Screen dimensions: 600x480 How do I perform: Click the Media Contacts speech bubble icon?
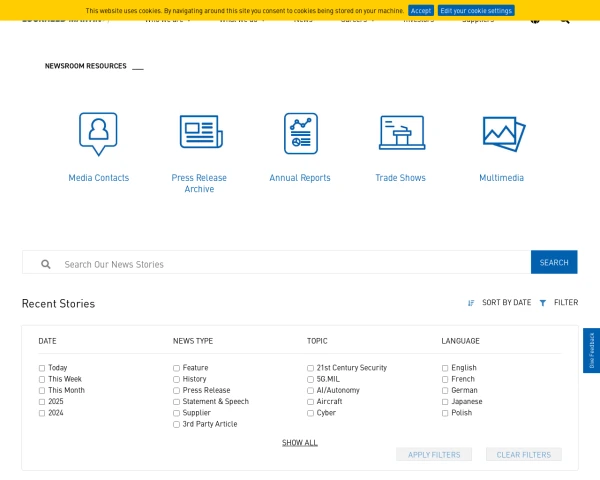[98, 133]
